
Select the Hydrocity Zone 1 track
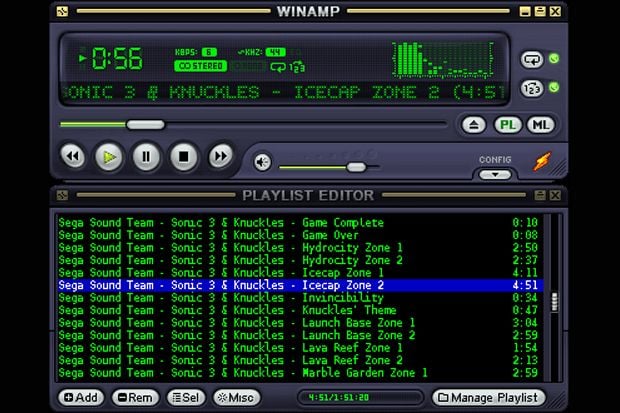(x=301, y=248)
